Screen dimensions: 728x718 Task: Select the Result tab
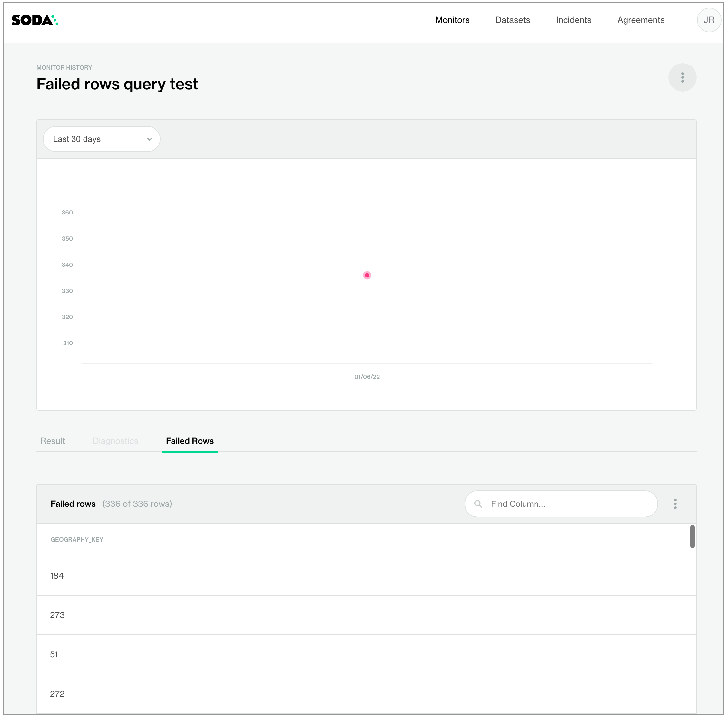(x=53, y=441)
